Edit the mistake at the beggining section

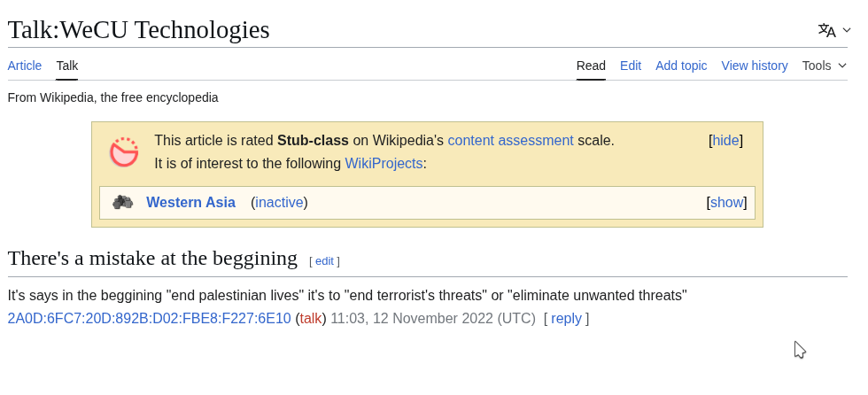(324, 261)
